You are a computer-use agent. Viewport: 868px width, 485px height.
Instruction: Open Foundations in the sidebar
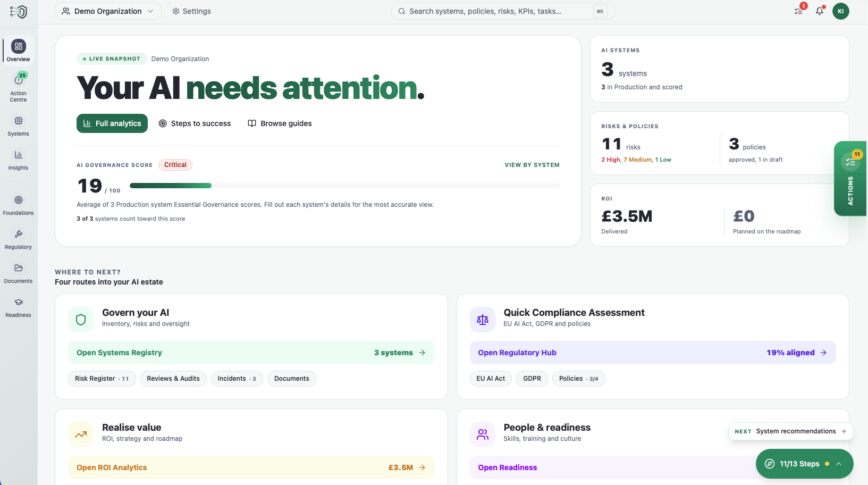click(x=19, y=205)
